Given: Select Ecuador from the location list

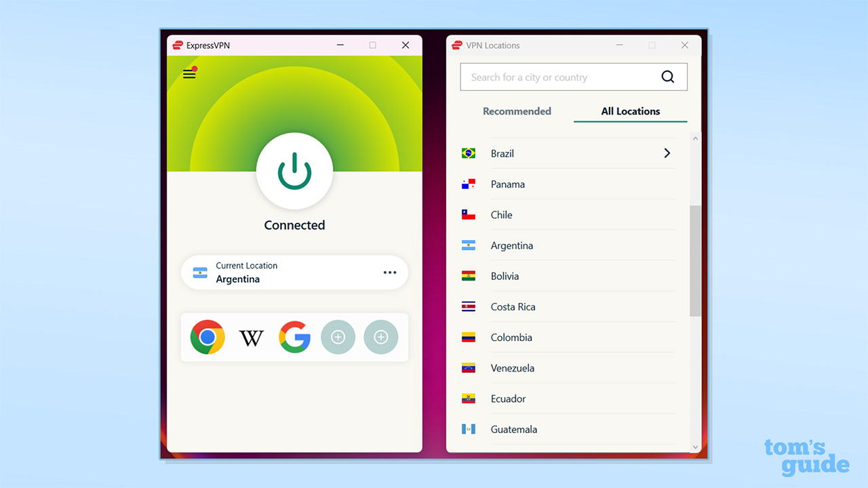Looking at the screenshot, I should [x=568, y=399].
